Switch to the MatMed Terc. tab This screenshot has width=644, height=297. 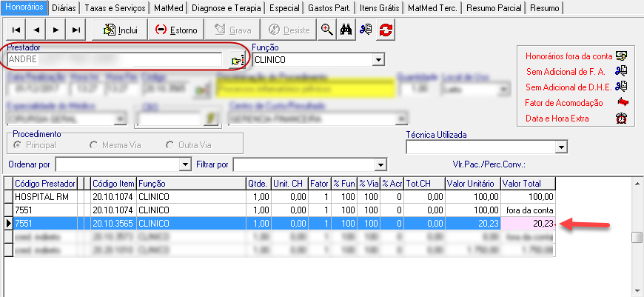(x=432, y=8)
